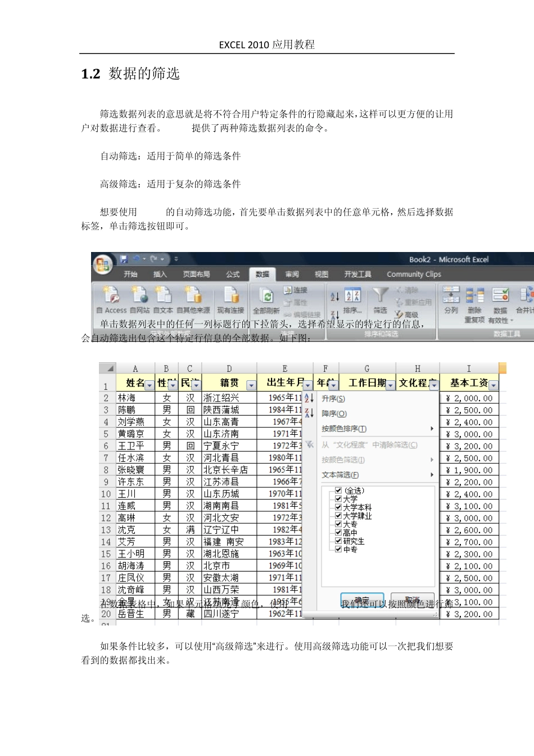
Task: Click the 重新应用 filter option
Action: [413, 302]
